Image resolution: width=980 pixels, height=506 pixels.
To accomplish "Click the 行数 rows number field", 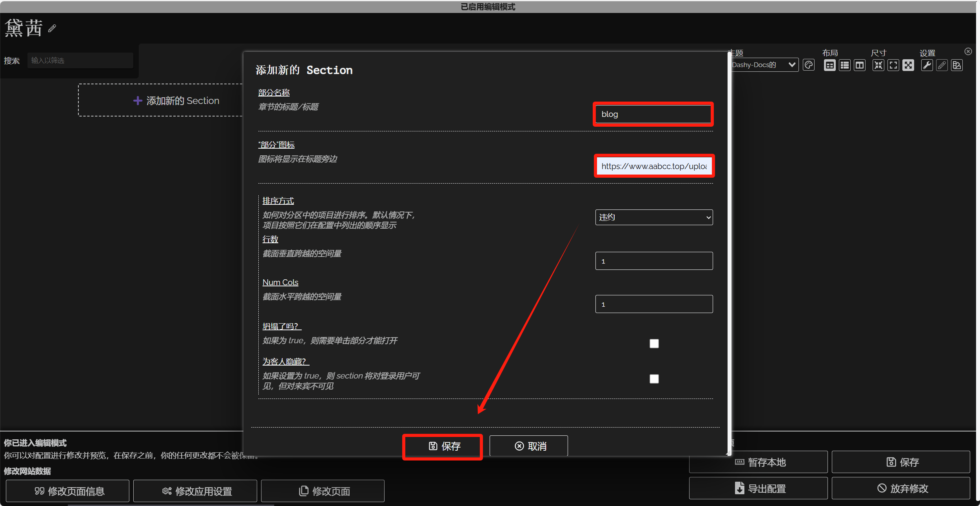I will click(654, 261).
